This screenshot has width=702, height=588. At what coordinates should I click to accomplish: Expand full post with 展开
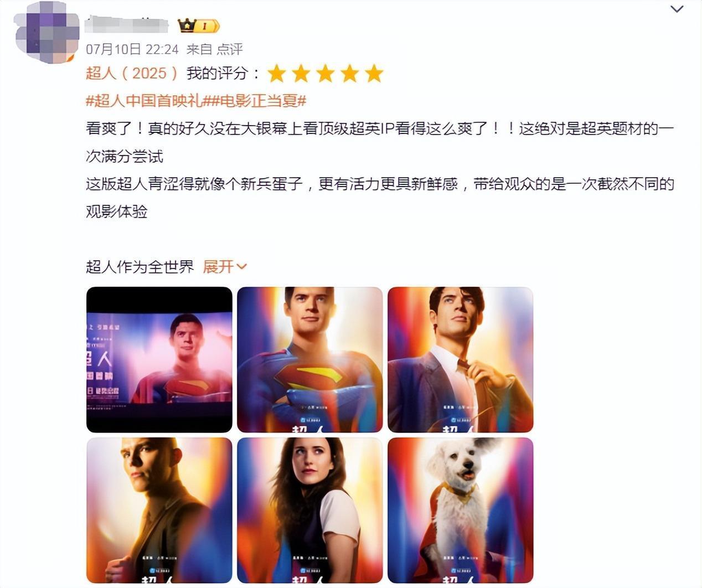(x=219, y=267)
